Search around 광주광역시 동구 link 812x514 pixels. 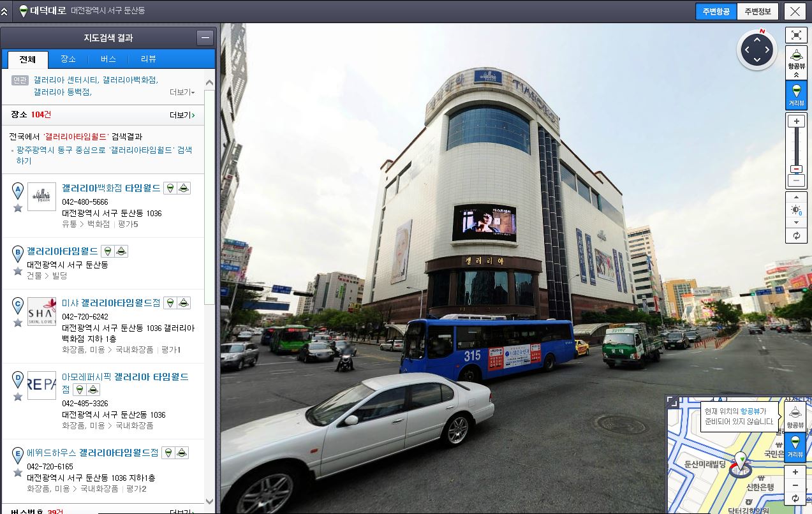tap(104, 156)
